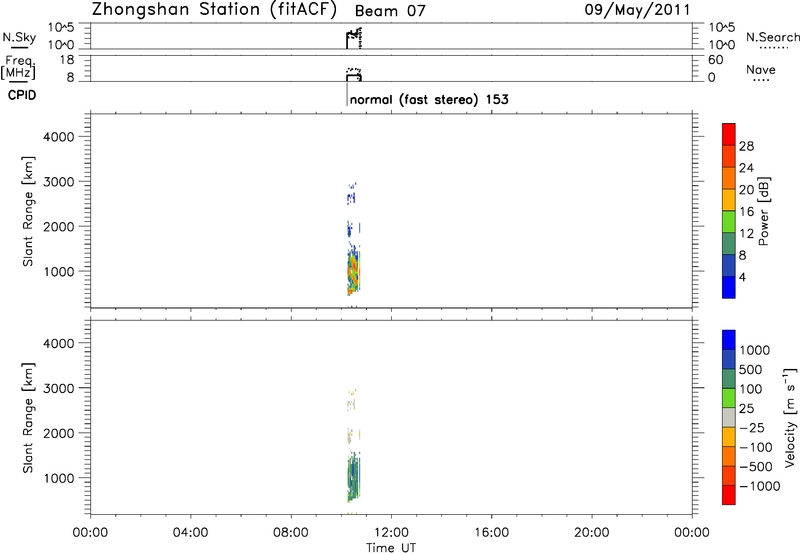Click the '12:00' time tick label

(x=391, y=533)
